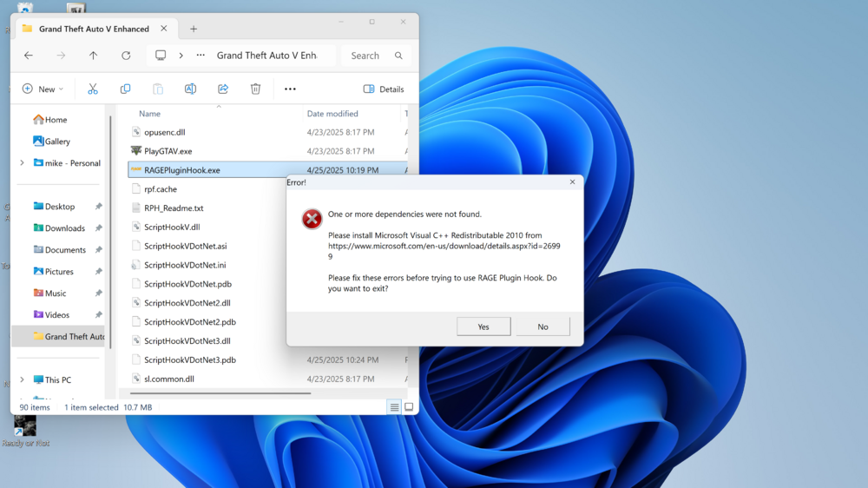Expand the This PC tree node
Screen dimensions: 868x488
(x=23, y=380)
